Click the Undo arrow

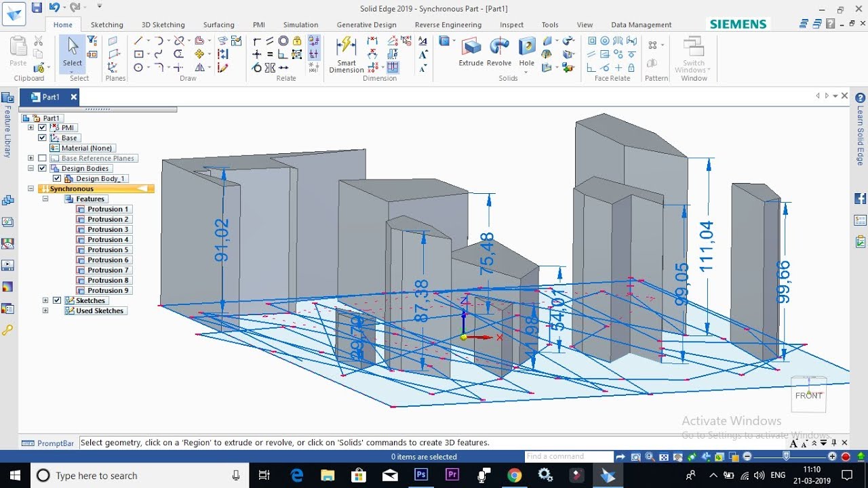pos(54,8)
